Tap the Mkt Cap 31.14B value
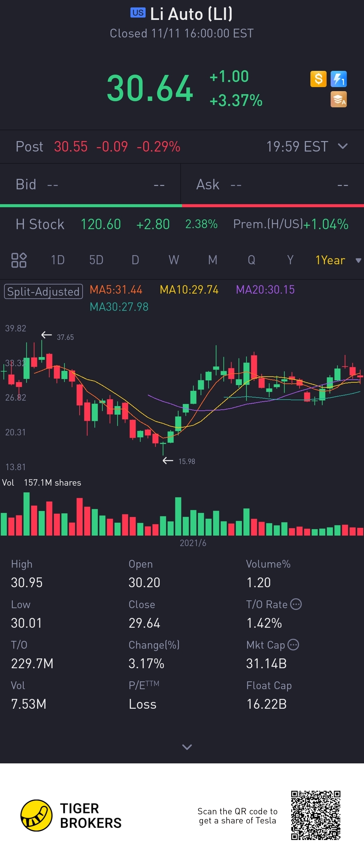364x868 pixels. click(x=266, y=663)
